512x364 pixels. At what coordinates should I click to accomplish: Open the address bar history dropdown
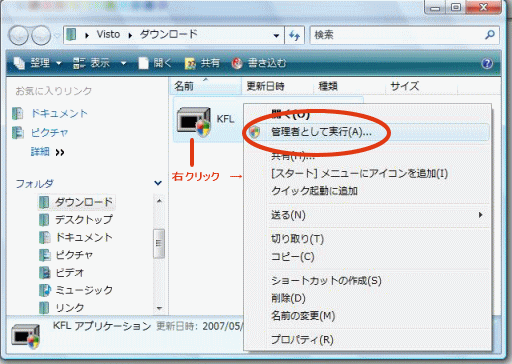tap(276, 35)
